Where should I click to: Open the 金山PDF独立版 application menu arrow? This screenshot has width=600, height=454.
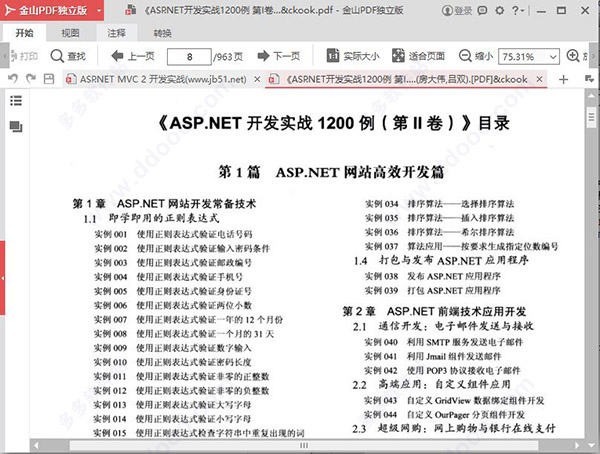point(99,10)
